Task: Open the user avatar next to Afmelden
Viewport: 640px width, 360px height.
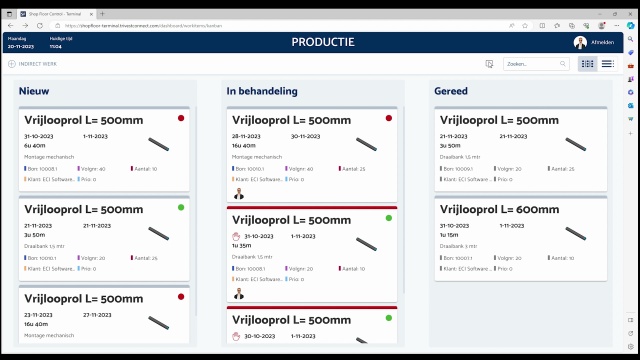Action: (580, 42)
